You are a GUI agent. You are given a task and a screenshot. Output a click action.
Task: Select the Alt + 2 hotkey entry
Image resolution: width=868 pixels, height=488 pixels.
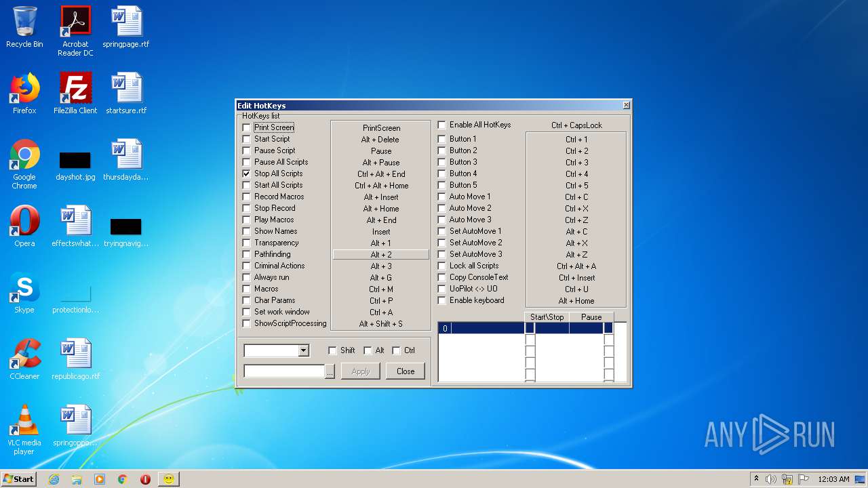coord(381,255)
